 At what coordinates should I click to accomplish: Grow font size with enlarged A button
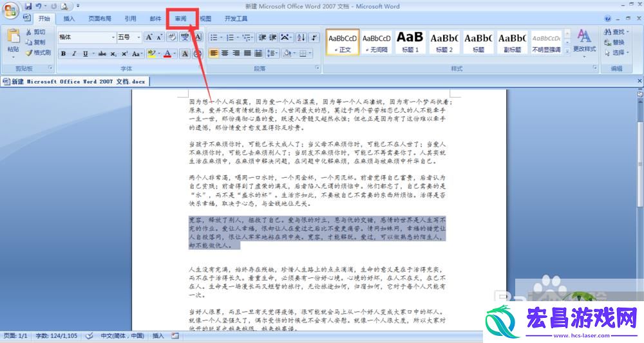pyautogui.click(x=149, y=37)
